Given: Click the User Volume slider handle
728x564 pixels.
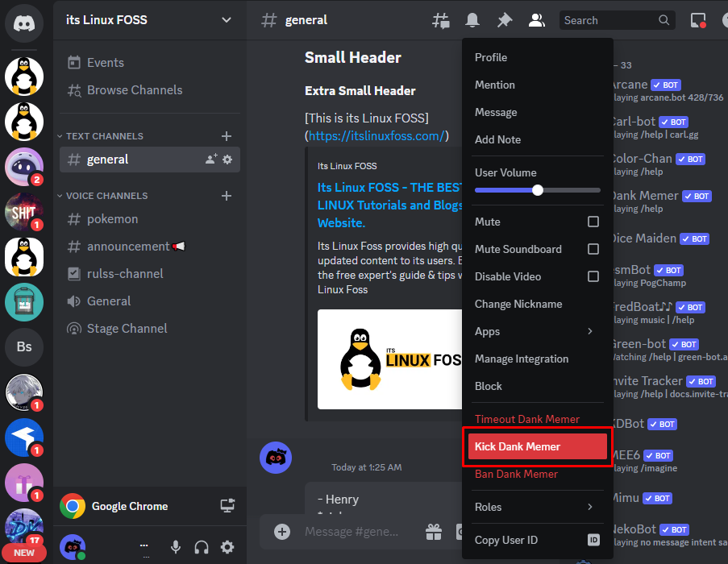Looking at the screenshot, I should [x=537, y=189].
